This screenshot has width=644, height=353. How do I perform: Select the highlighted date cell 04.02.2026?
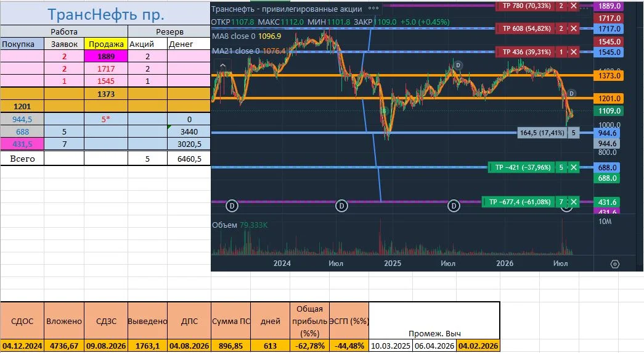tap(478, 346)
